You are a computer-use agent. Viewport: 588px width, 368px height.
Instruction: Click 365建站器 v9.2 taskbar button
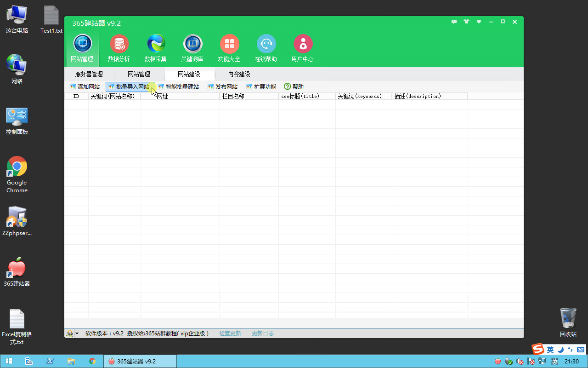click(140, 361)
